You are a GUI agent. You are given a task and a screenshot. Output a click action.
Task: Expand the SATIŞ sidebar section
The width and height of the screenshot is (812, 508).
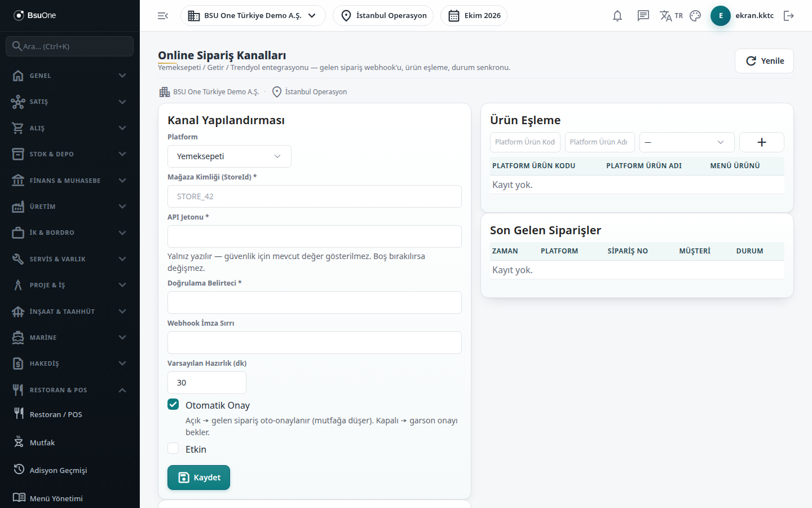[x=70, y=102]
